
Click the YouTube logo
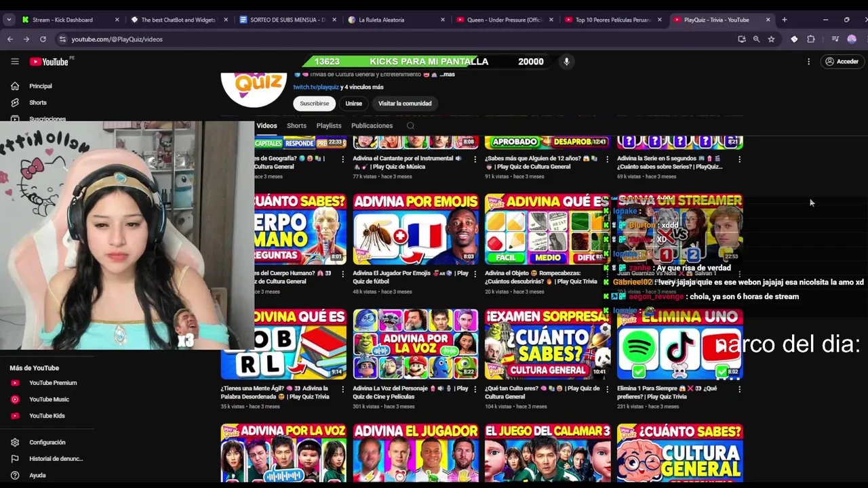point(50,62)
